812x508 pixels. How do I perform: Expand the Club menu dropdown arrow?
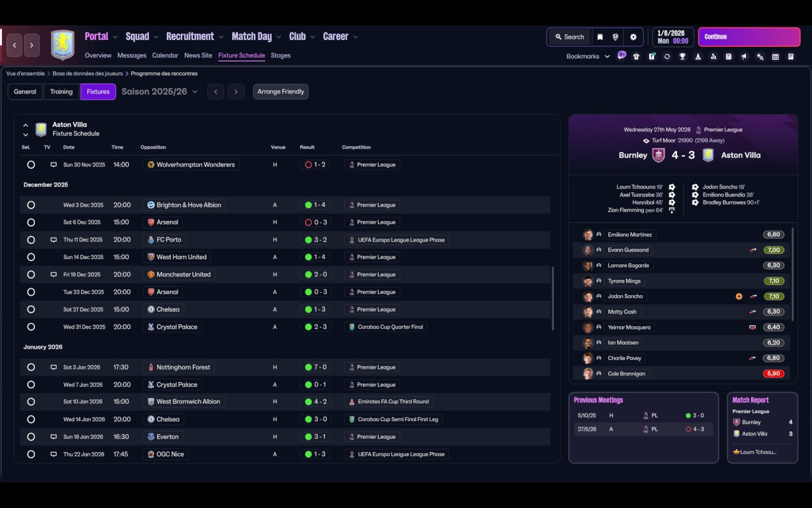point(311,37)
